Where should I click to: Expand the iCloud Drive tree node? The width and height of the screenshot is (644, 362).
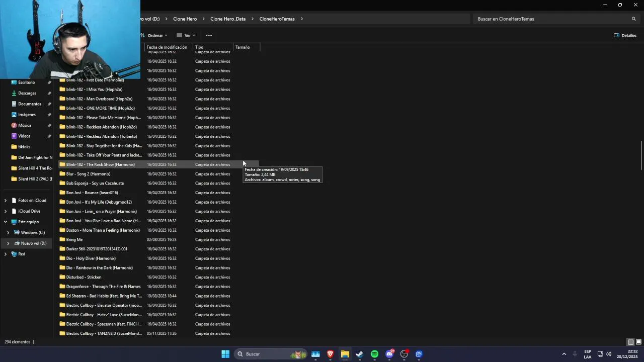6,211
